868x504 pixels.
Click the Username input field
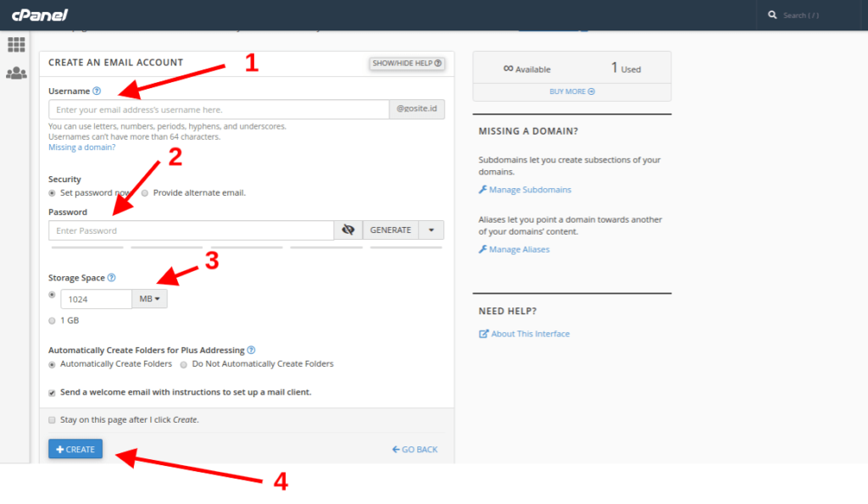tap(219, 109)
